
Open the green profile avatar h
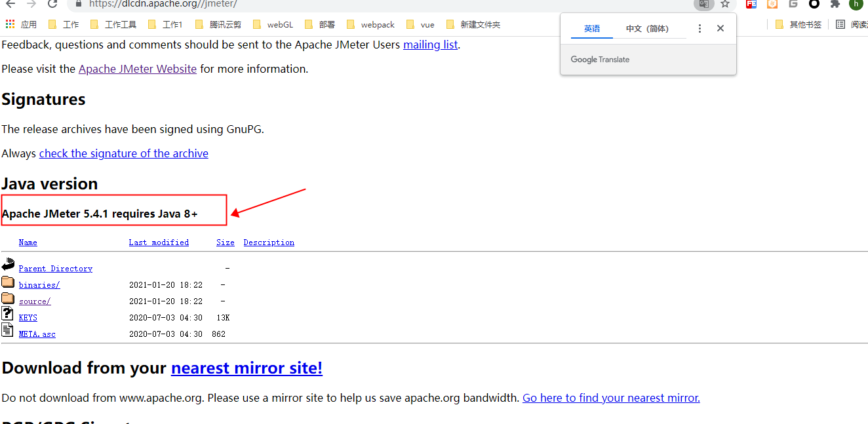coord(856,5)
